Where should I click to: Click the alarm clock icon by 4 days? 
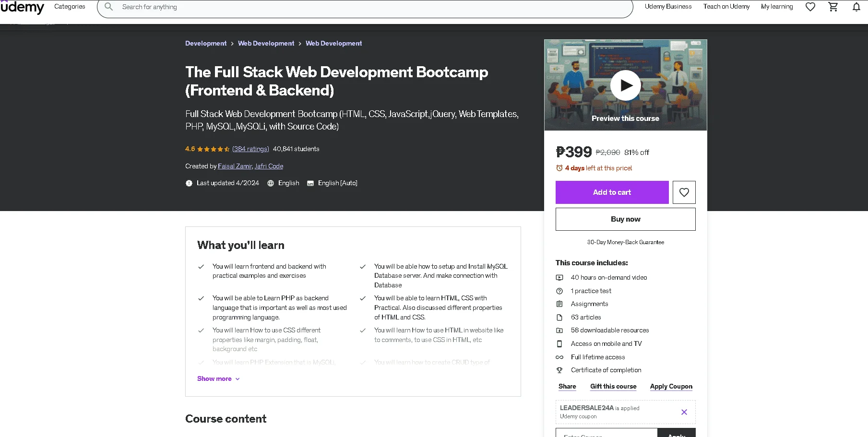click(x=559, y=168)
